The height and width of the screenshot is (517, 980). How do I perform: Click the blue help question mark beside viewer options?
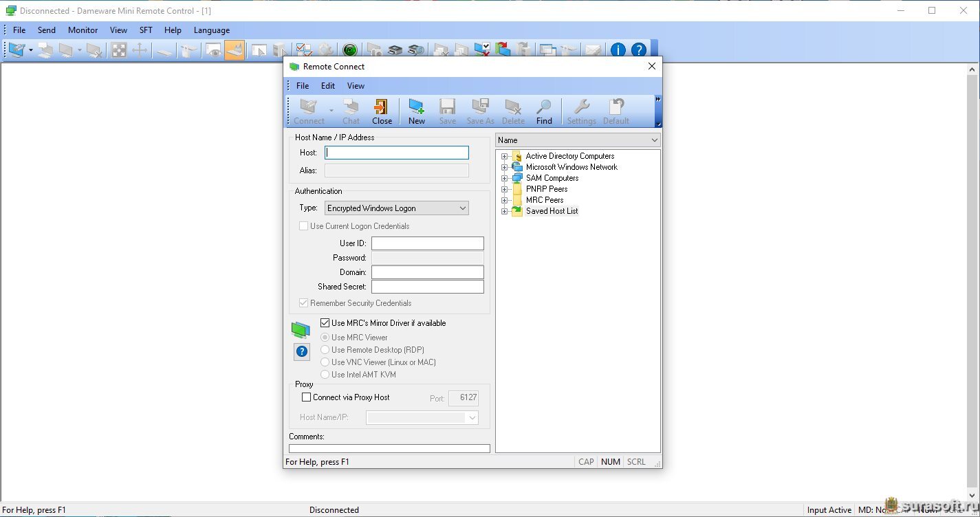(301, 352)
